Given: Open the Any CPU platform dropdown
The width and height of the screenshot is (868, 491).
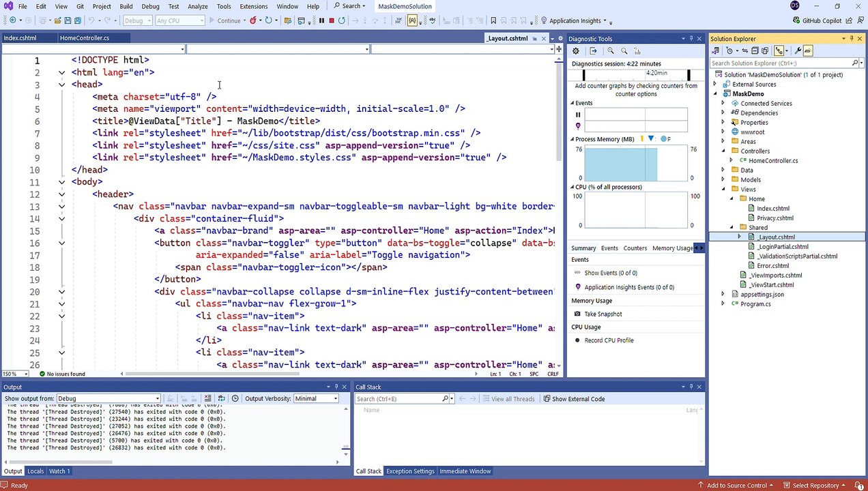Looking at the screenshot, I should [180, 20].
